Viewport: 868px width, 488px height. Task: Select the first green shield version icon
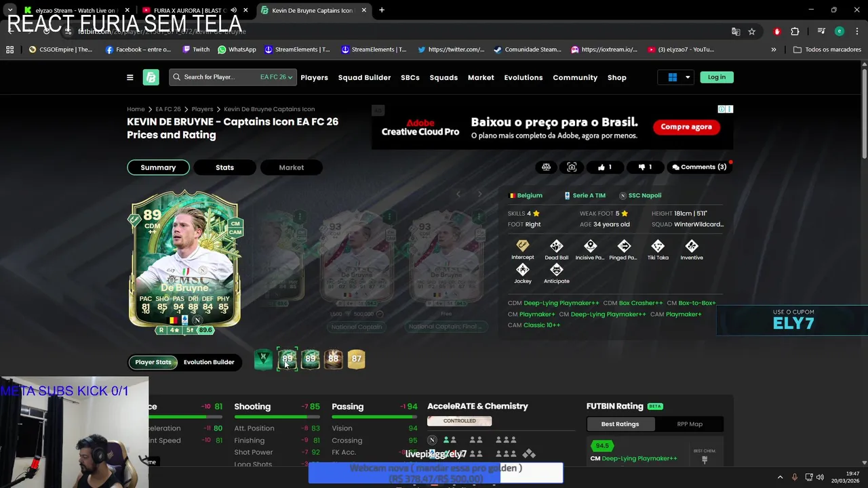(x=263, y=359)
